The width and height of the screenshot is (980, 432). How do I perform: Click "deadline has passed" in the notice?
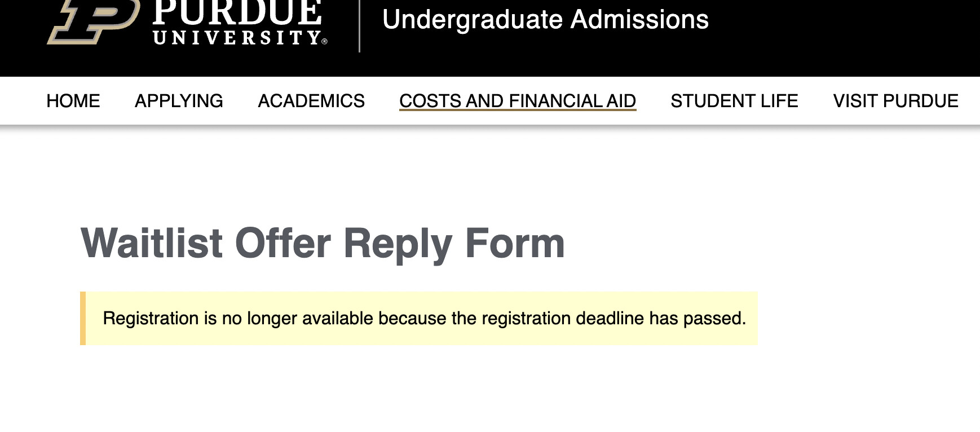click(x=660, y=319)
